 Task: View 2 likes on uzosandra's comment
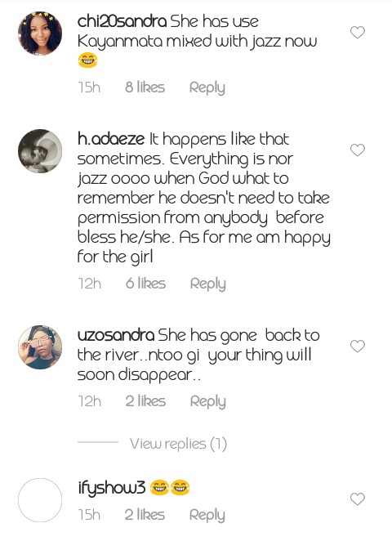[x=145, y=401]
